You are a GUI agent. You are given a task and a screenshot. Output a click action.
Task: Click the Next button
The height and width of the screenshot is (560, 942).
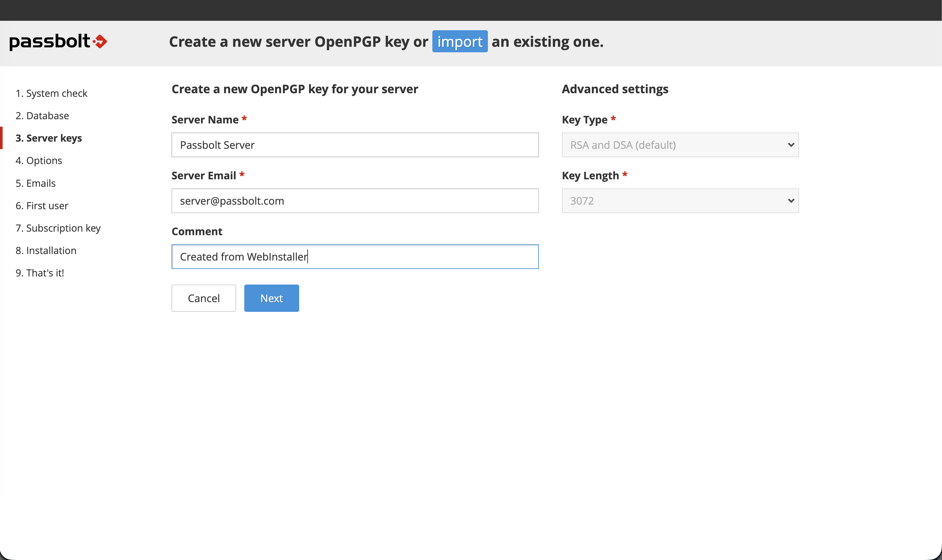[x=271, y=298]
